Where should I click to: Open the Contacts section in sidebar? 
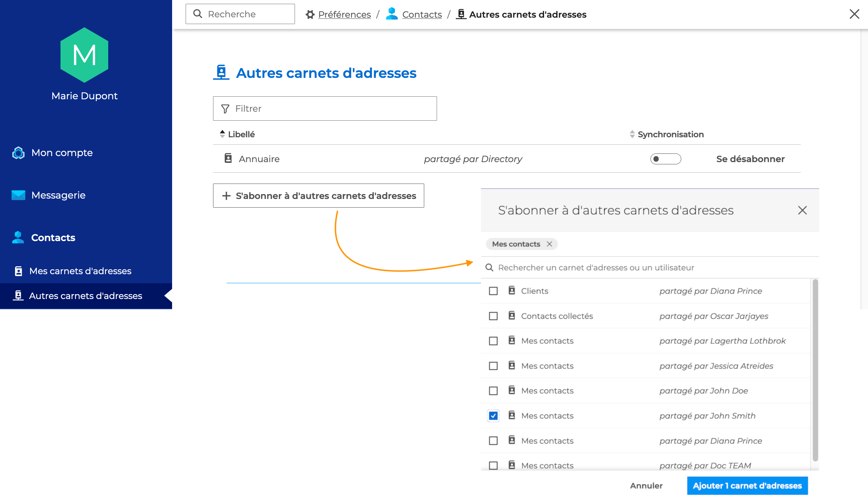(53, 238)
